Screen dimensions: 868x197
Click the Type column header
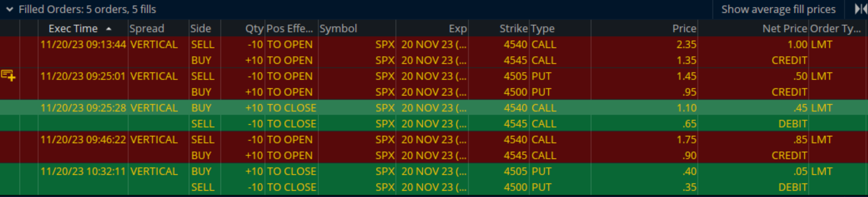click(x=542, y=29)
